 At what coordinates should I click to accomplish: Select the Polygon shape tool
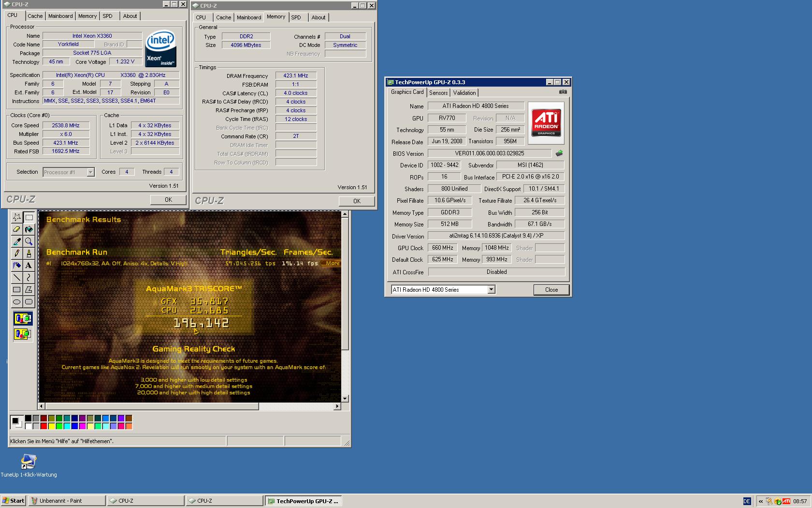[x=29, y=290]
